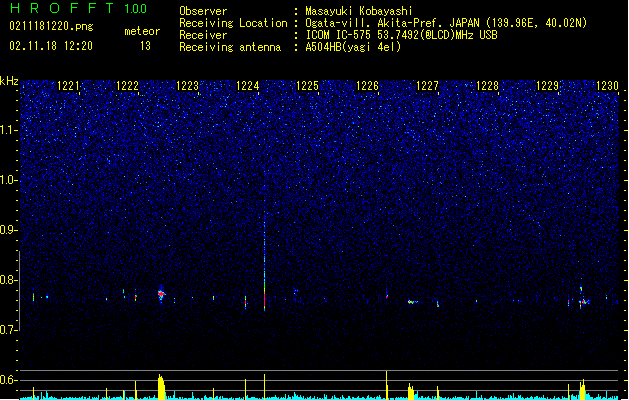Click the kHz axis unit label
This screenshot has width=629, height=400.
pyautogui.click(x=9, y=81)
